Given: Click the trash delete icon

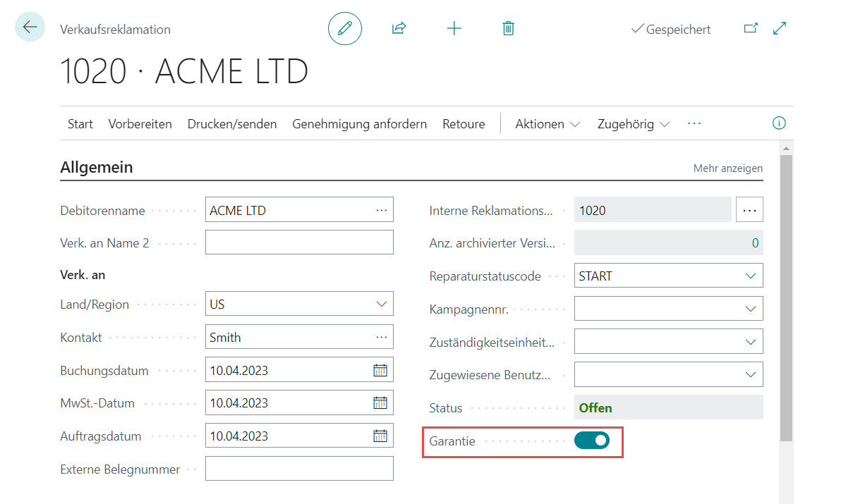Looking at the screenshot, I should [x=508, y=28].
